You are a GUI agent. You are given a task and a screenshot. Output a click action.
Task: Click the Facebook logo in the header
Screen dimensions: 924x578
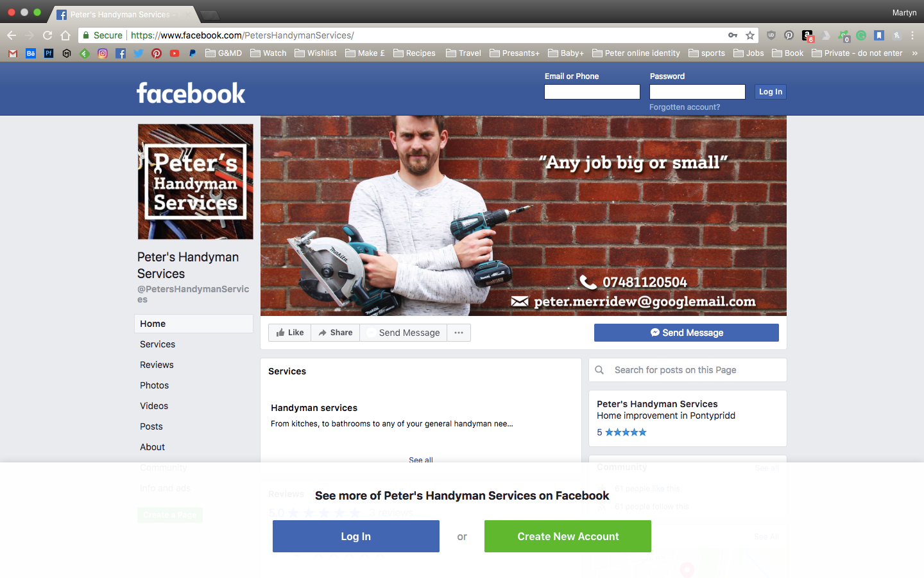191,93
